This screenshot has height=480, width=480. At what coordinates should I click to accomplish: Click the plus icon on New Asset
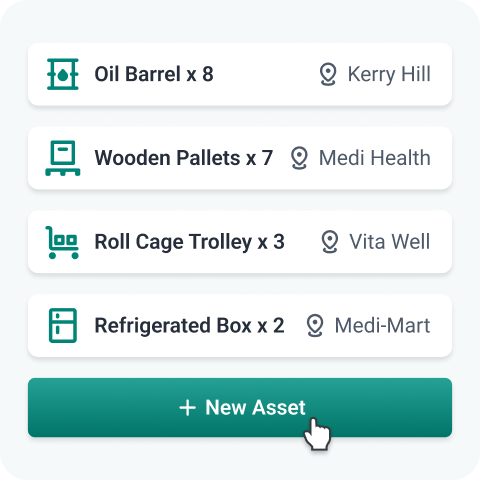187,408
